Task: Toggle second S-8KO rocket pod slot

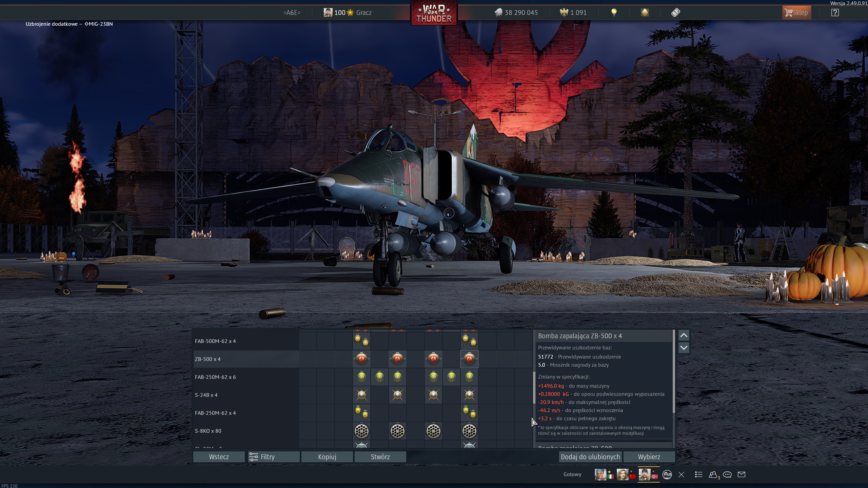Action: tap(397, 431)
